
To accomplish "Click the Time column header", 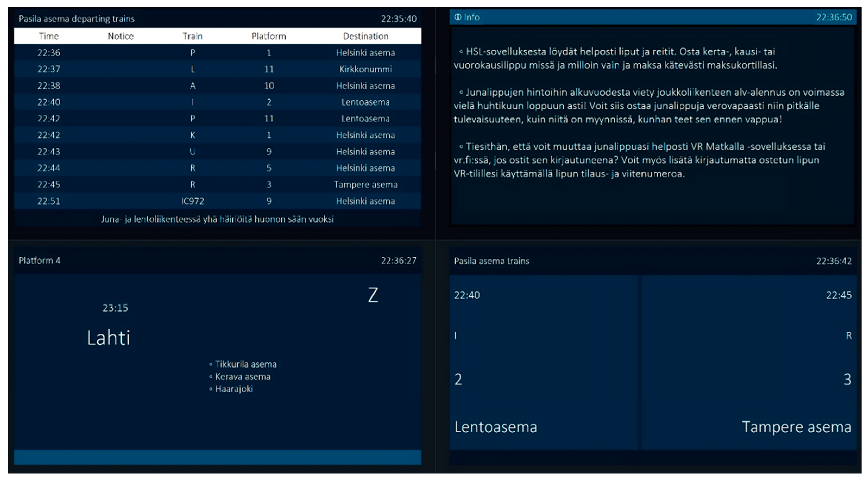I will (x=49, y=36).
